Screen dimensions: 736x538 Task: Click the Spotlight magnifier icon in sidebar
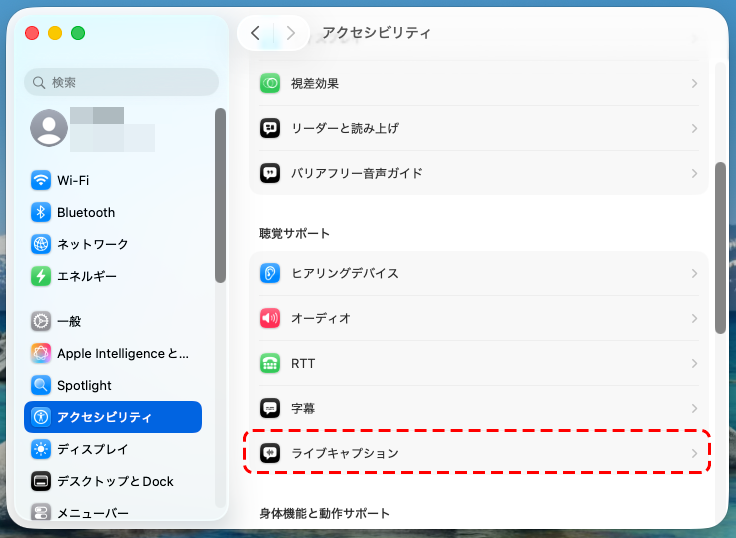pyautogui.click(x=41, y=385)
